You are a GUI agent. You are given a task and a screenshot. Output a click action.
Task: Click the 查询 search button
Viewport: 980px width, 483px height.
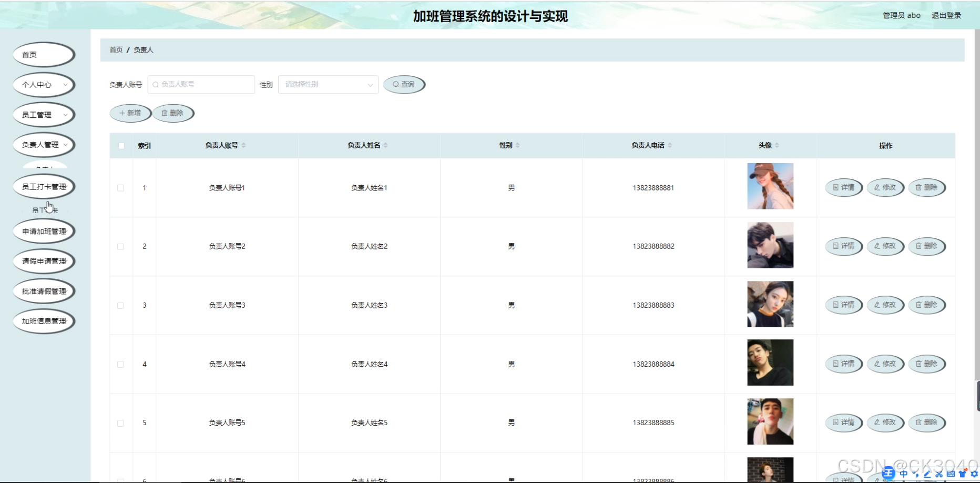[x=404, y=84]
